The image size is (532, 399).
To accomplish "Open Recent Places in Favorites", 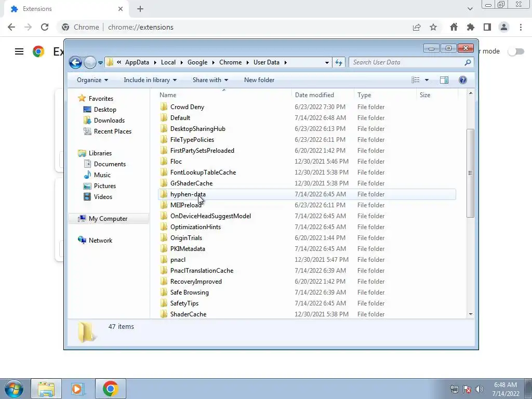I will tap(113, 131).
